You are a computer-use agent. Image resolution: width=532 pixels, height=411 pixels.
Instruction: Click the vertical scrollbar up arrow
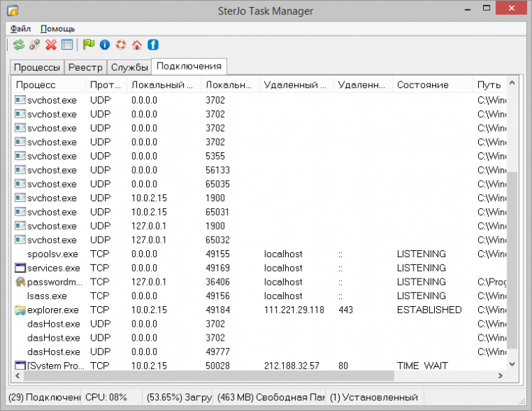pyautogui.click(x=512, y=82)
